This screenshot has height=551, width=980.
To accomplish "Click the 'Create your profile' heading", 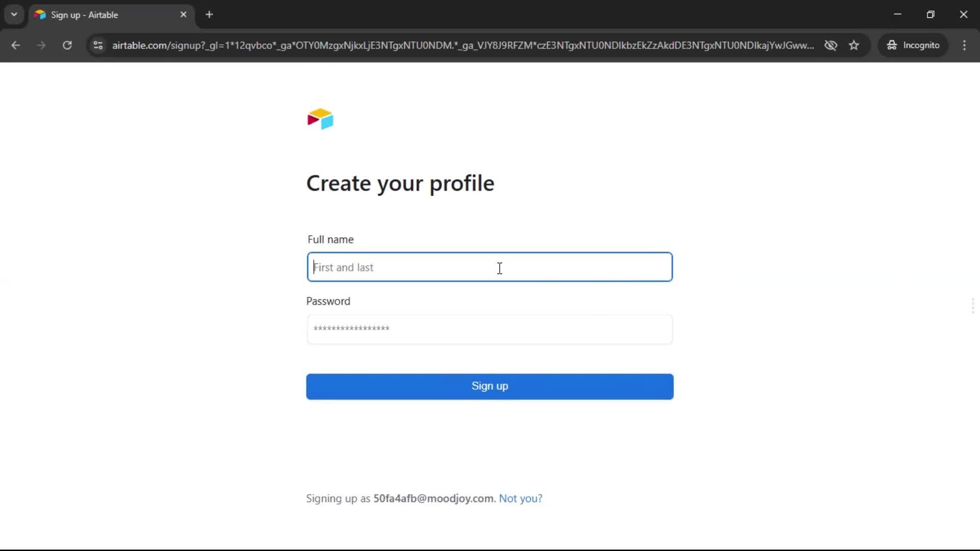I will pos(400,184).
